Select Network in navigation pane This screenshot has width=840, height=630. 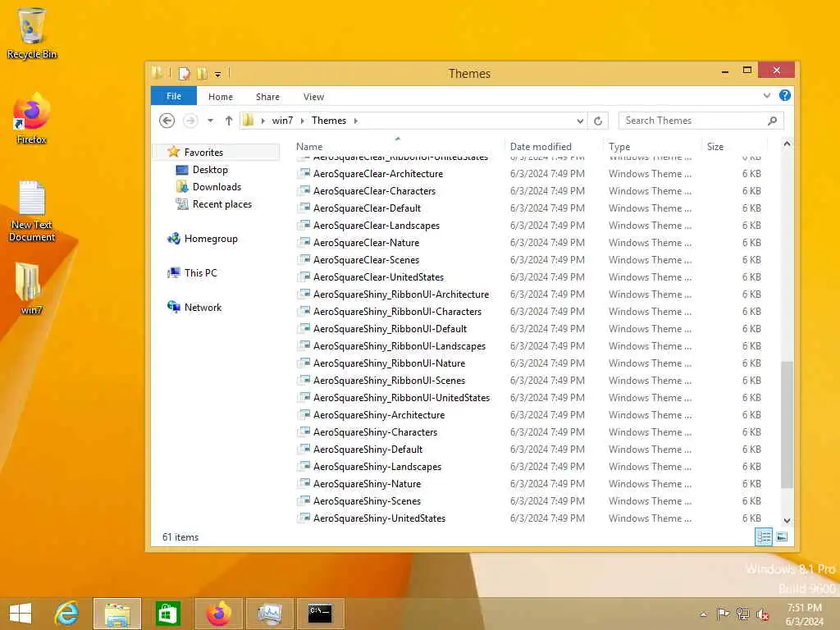click(x=203, y=307)
